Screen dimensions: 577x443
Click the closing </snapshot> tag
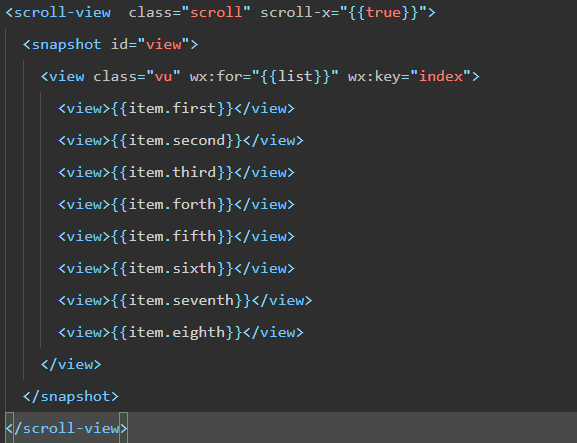pyautogui.click(x=71, y=397)
